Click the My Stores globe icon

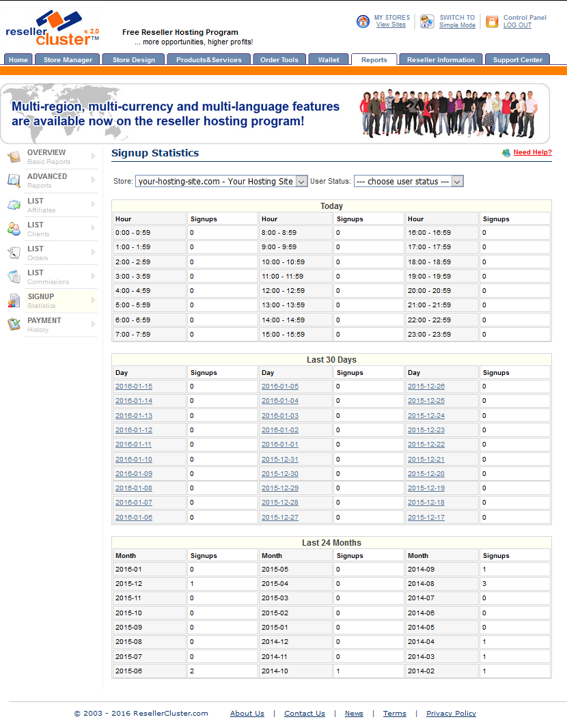coord(363,21)
